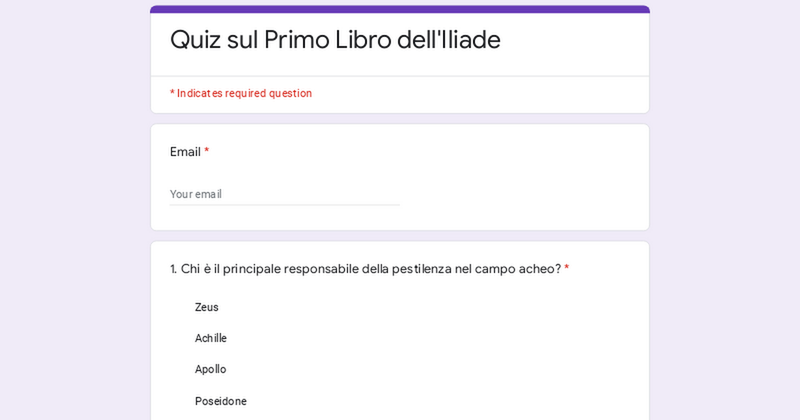Click the red asterisk beside Email
Viewport: 800px width, 420px height.
(x=207, y=151)
